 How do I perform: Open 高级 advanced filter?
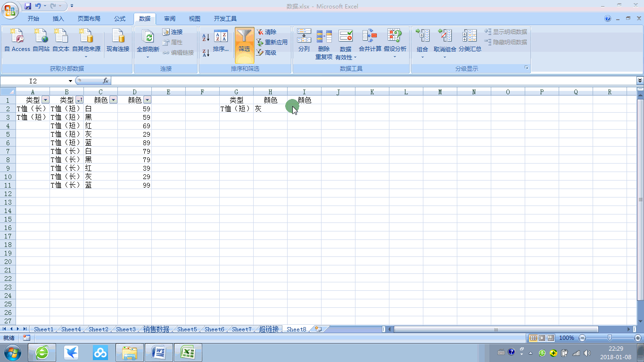click(x=267, y=53)
